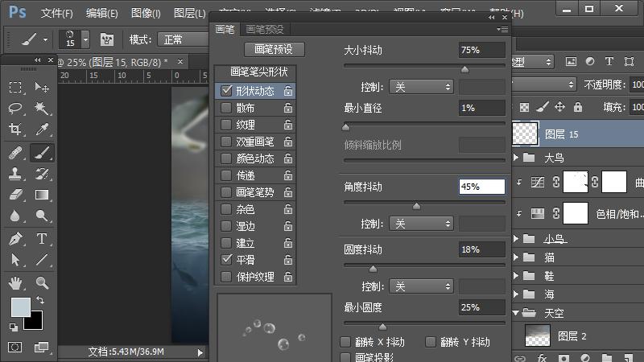
Task: Select 画笔笔尖形状 option
Action: point(258,72)
